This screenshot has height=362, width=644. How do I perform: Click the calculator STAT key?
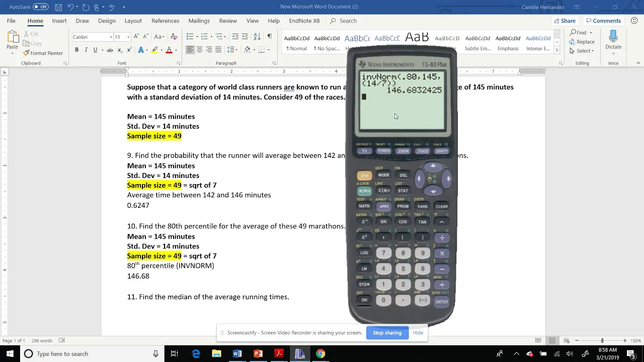[x=403, y=191]
